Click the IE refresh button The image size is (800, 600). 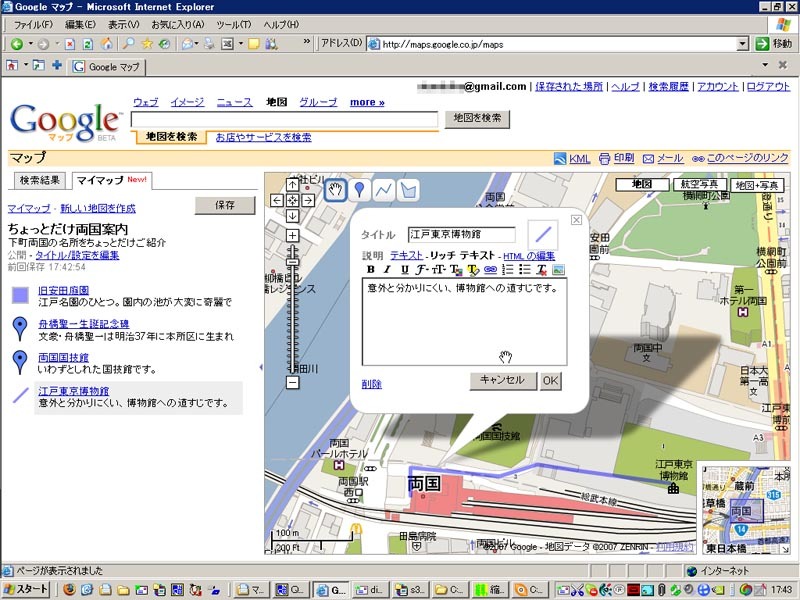pos(88,44)
